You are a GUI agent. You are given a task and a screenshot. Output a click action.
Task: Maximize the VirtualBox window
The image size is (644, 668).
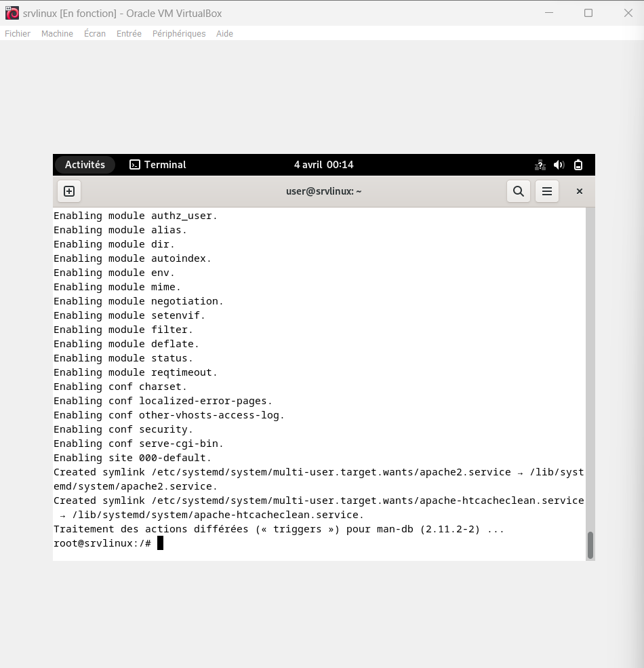tap(588, 13)
